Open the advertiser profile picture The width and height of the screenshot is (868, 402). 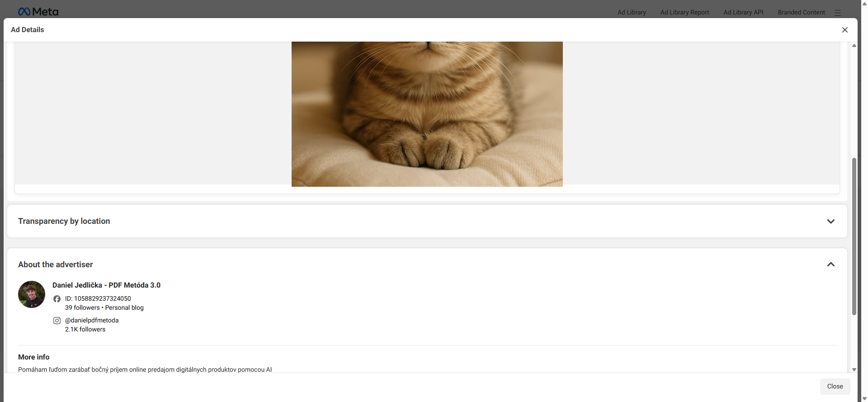click(x=32, y=294)
